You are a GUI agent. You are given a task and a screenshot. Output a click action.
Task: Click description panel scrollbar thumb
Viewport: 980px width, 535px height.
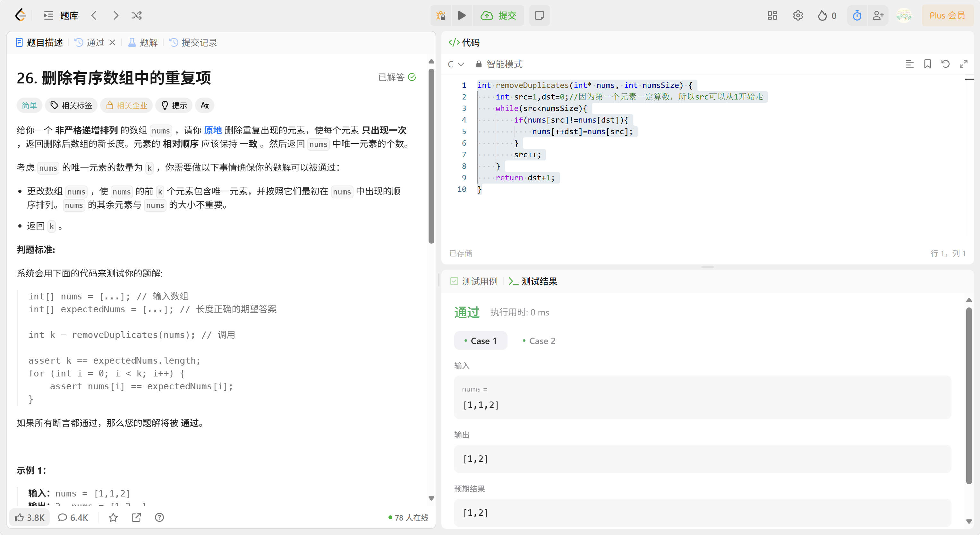coord(431,155)
